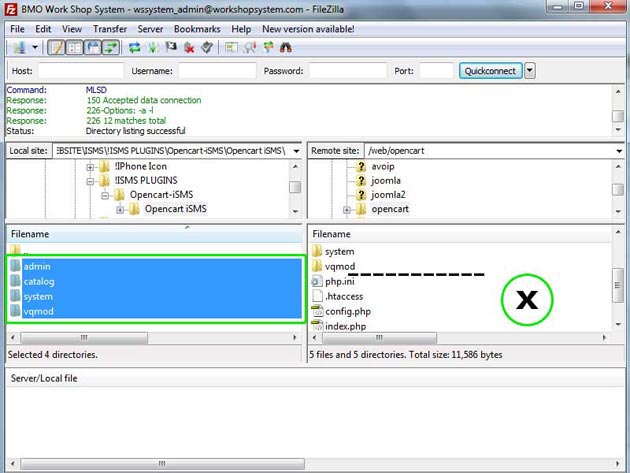Select joomla2 folder in remote tree
The height and width of the screenshot is (473, 630).
[x=388, y=195]
